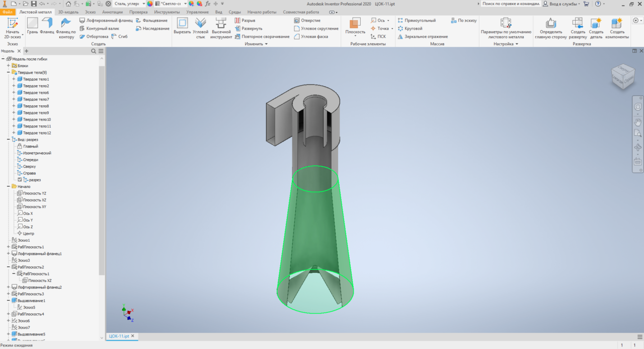Viewport: 644px width, 349px height.
Task: Expand the Твердое тело1 node
Action: (14, 79)
